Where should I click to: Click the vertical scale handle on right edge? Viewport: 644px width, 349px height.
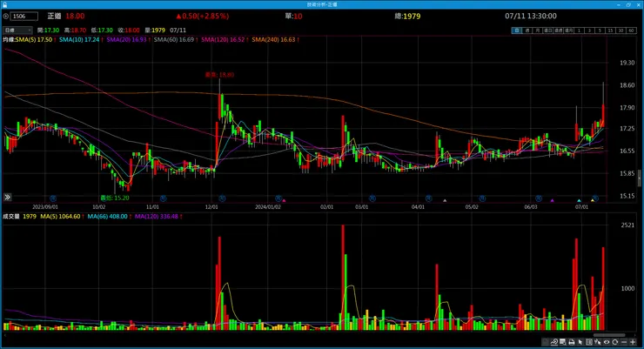tap(639, 178)
